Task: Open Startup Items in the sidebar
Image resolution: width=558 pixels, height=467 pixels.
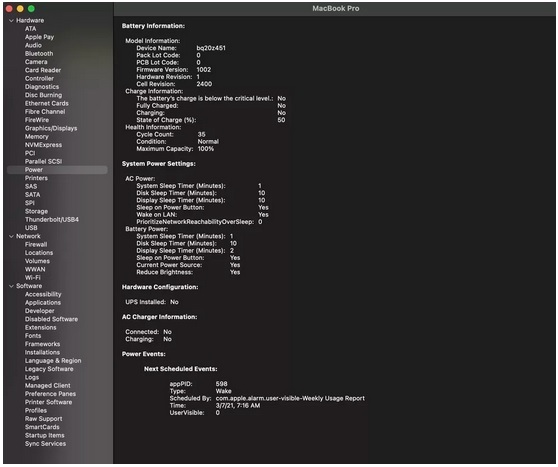Action: click(x=44, y=435)
